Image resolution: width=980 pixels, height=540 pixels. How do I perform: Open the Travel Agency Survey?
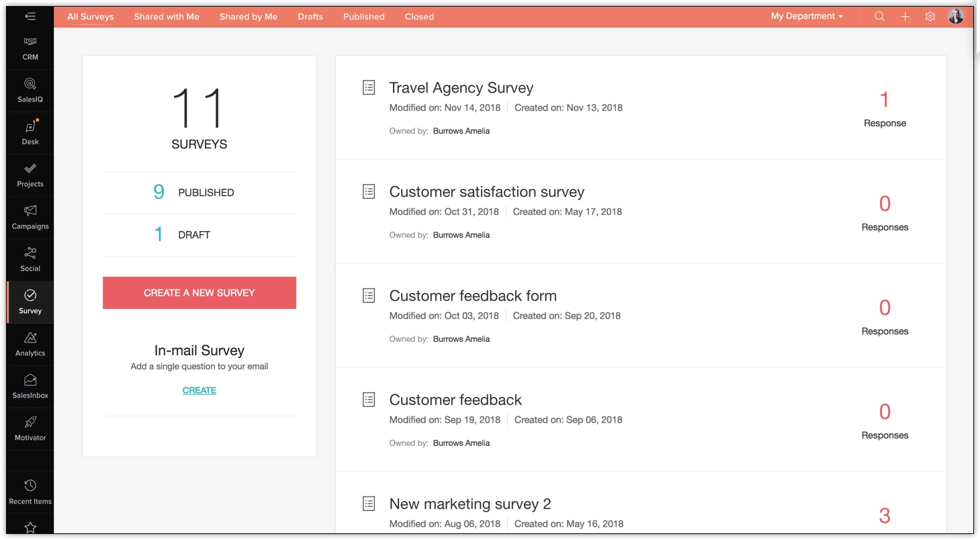(461, 88)
